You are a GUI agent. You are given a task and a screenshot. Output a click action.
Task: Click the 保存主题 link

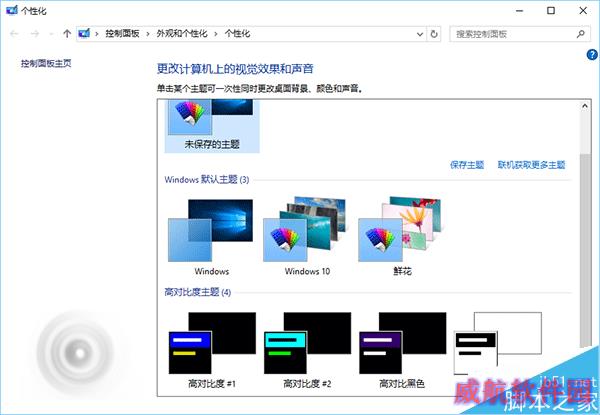click(x=467, y=165)
